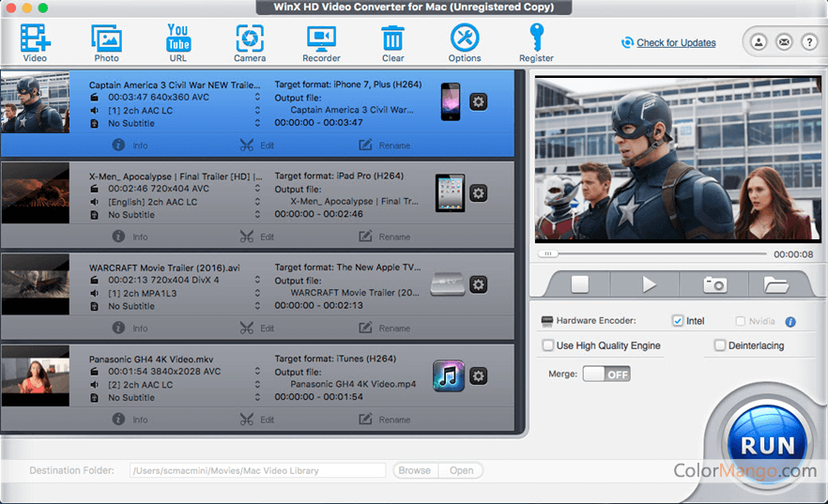Click the Video add icon in toolbar
The height and width of the screenshot is (504, 828).
pos(35,38)
